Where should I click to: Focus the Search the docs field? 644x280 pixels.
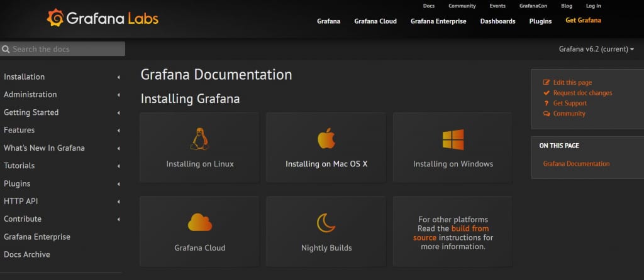pyautogui.click(x=62, y=49)
